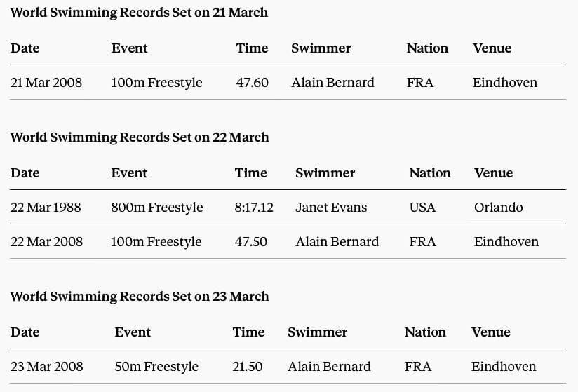Select the 21.50 time value
Viewport: 578px width, 392px height.
[x=248, y=367]
